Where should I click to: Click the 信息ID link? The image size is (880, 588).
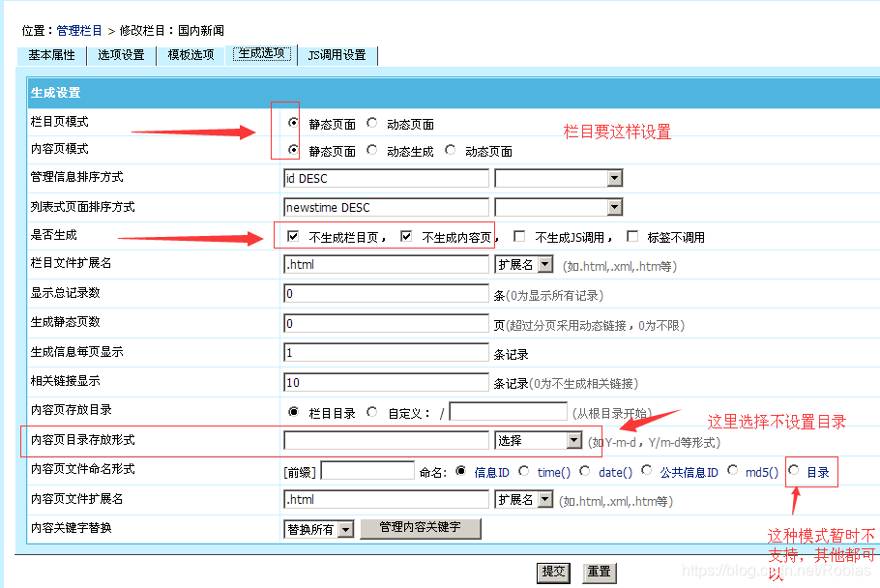(491, 472)
